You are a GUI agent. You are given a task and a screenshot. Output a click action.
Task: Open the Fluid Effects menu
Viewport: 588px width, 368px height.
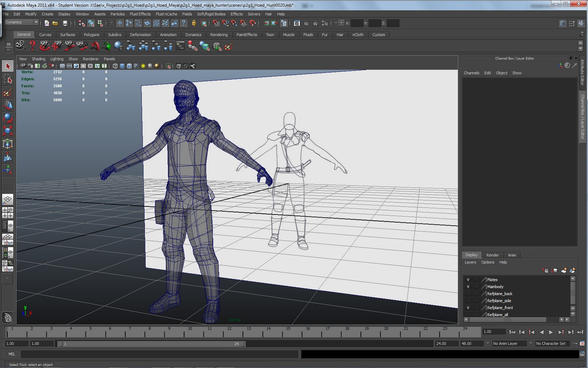pyautogui.click(x=140, y=14)
